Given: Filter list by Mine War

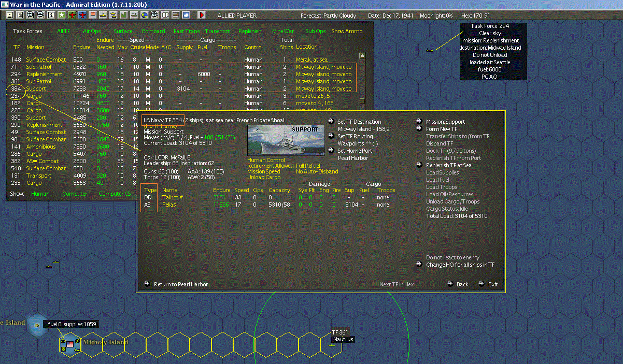Looking at the screenshot, I should tap(283, 31).
